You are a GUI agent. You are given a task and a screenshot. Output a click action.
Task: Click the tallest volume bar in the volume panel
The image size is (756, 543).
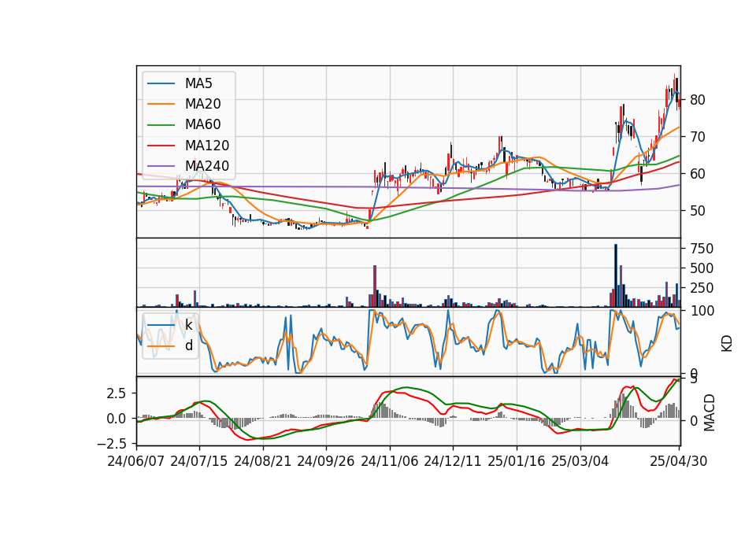pyautogui.click(x=615, y=275)
